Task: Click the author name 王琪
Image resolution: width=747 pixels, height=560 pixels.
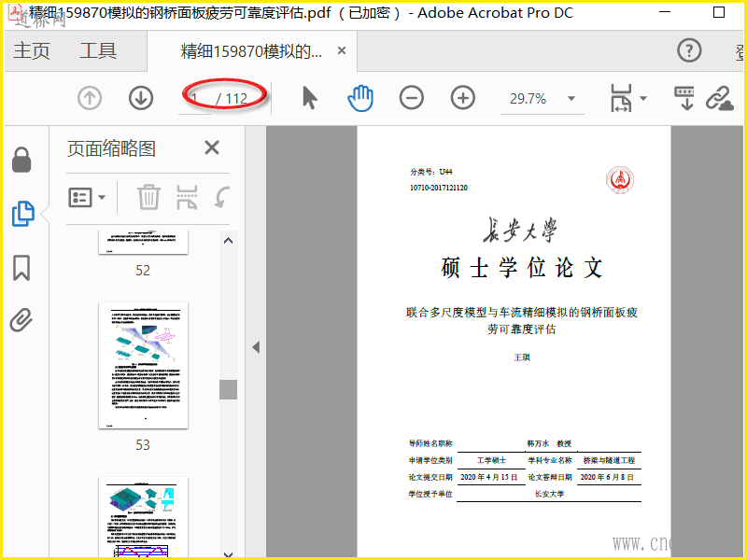Action: pyautogui.click(x=522, y=357)
